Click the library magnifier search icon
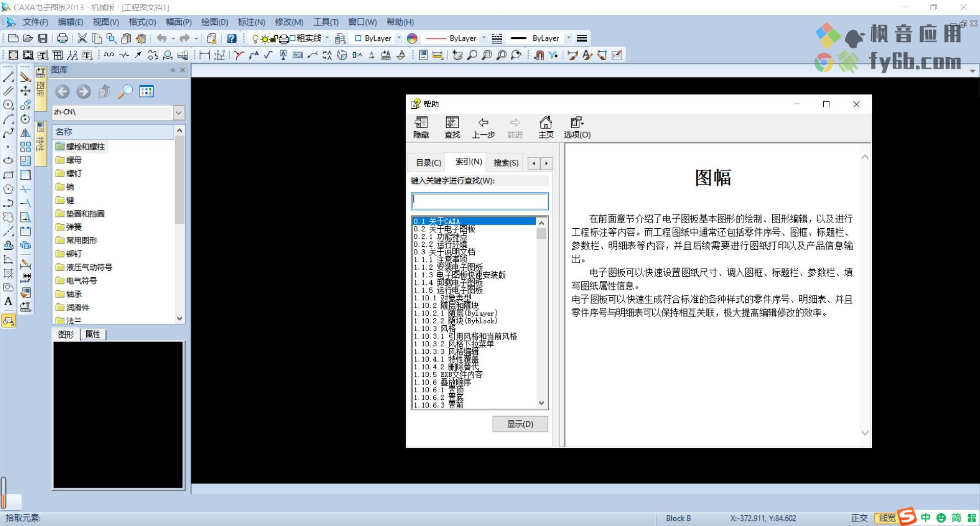This screenshot has width=980, height=526. (125, 91)
